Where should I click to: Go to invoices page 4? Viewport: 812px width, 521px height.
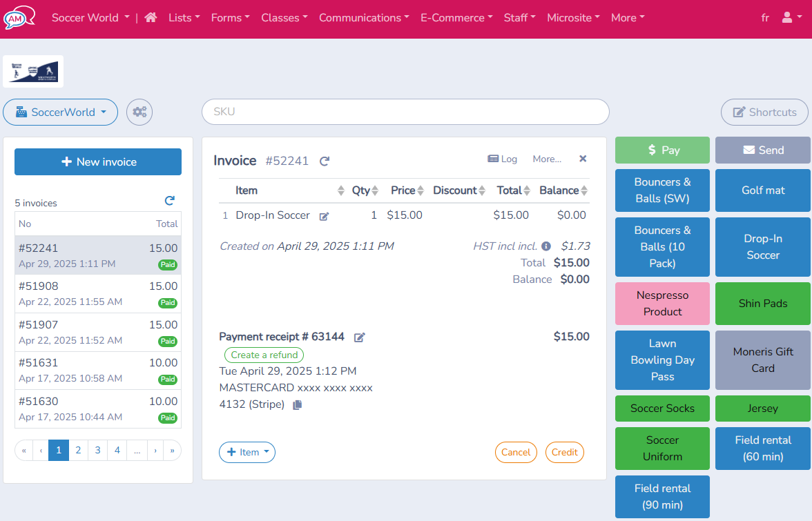tap(117, 450)
